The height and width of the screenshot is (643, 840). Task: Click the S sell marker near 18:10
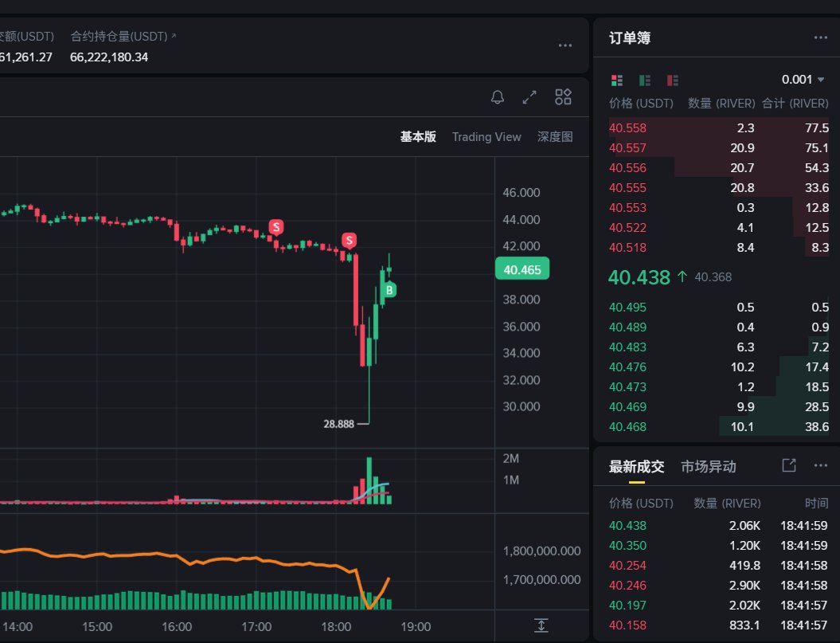pyautogui.click(x=350, y=241)
